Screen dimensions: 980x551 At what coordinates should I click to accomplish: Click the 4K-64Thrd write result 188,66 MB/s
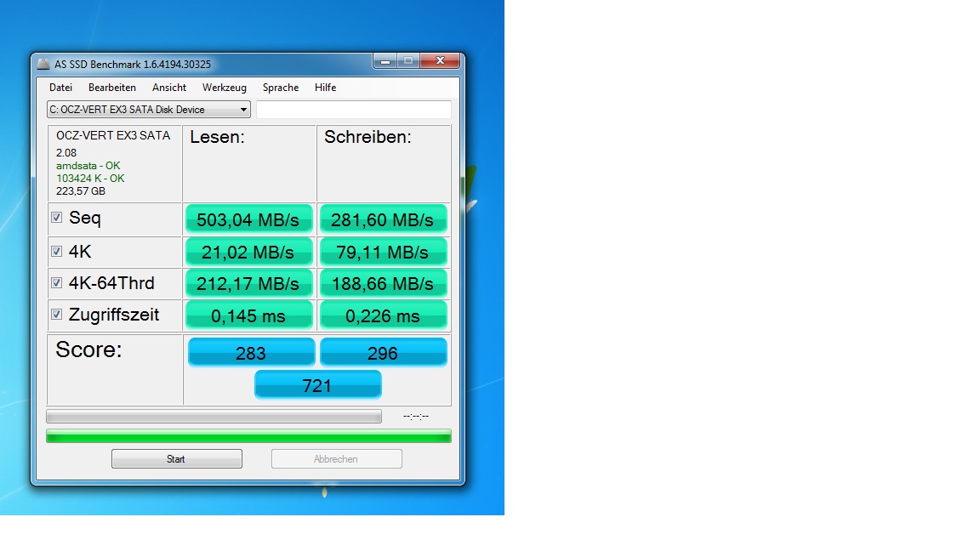[383, 284]
